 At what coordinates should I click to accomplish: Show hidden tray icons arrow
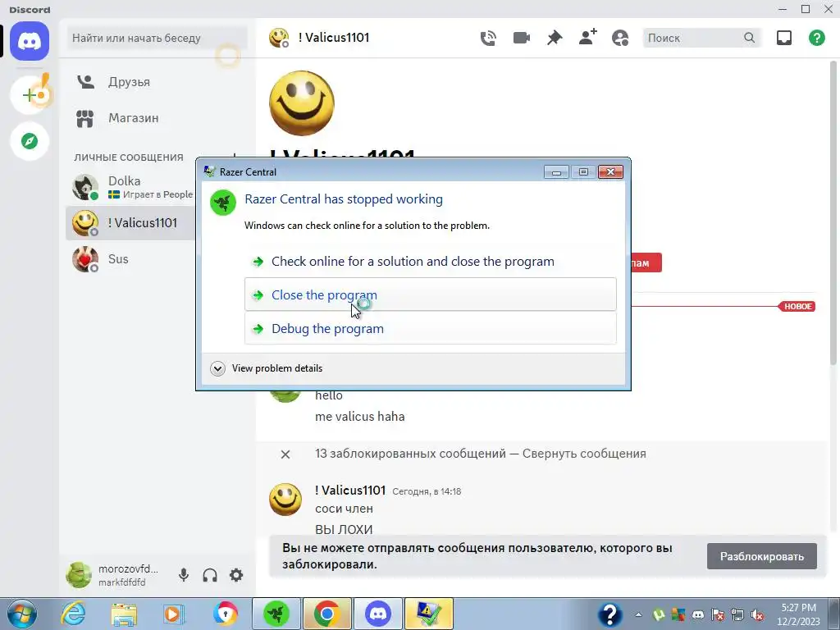pyautogui.click(x=638, y=615)
